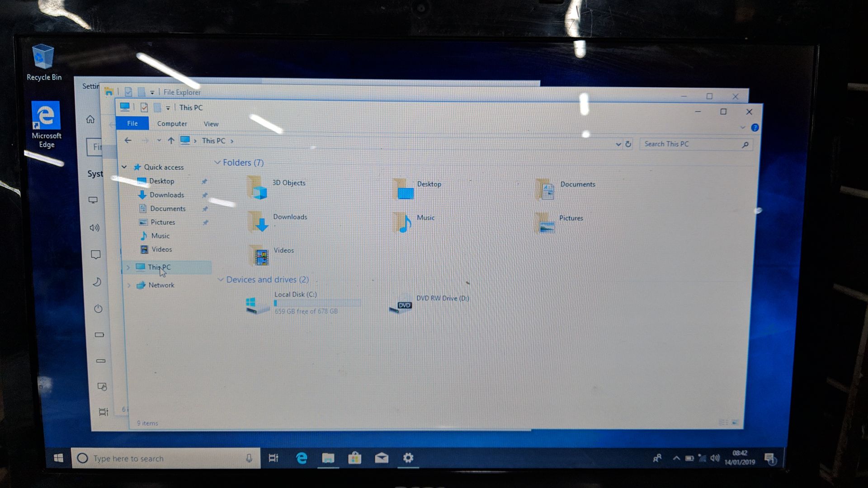Select the Documents folder in sidebar
The width and height of the screenshot is (868, 488).
[x=167, y=208]
